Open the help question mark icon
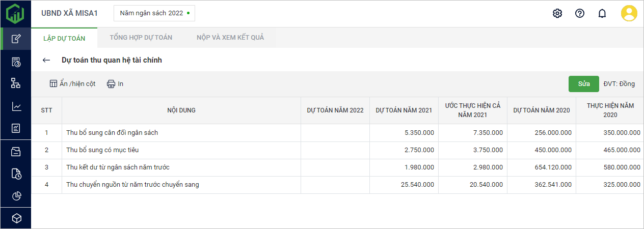The width and height of the screenshot is (644, 229). coord(579,14)
